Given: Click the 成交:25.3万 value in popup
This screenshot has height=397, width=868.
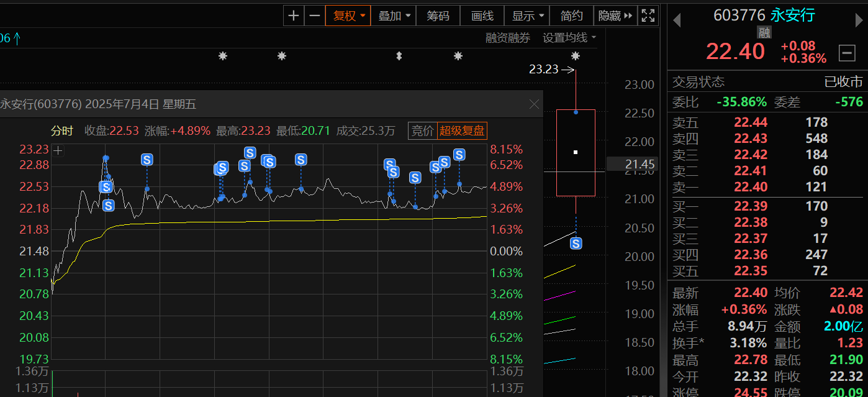Looking at the screenshot, I should click(366, 131).
